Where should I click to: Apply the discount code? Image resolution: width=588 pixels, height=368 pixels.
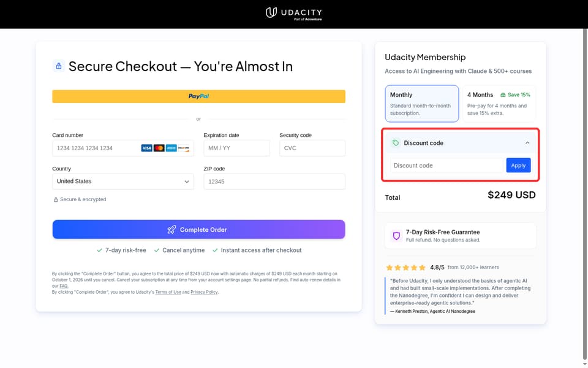pos(518,165)
